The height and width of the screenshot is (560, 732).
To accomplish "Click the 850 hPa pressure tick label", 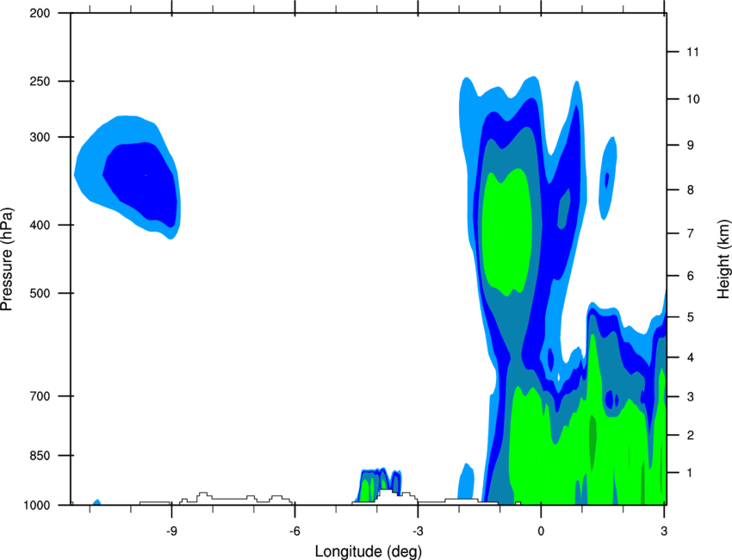I will (40, 456).
